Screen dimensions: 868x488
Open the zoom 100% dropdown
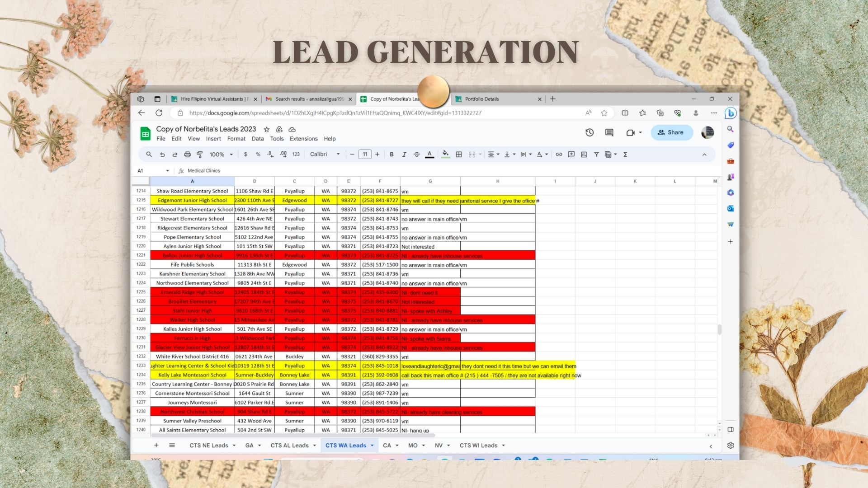point(221,155)
